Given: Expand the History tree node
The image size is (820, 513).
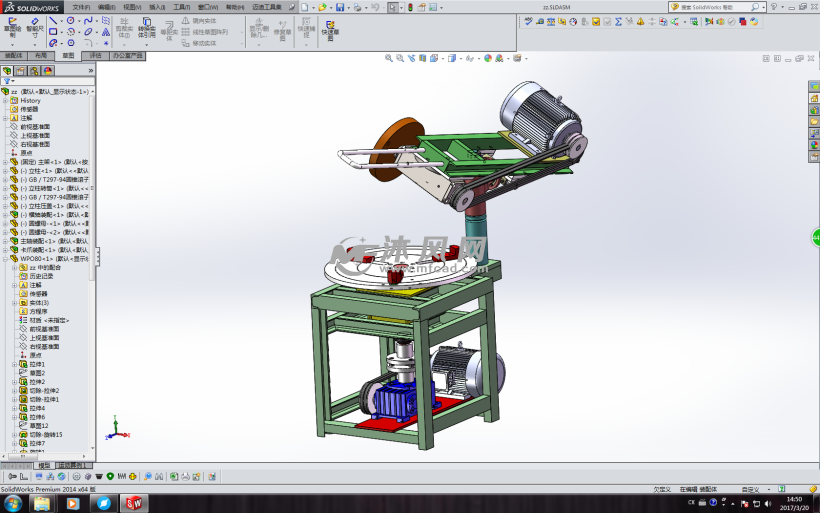Looking at the screenshot, I should click(5, 100).
